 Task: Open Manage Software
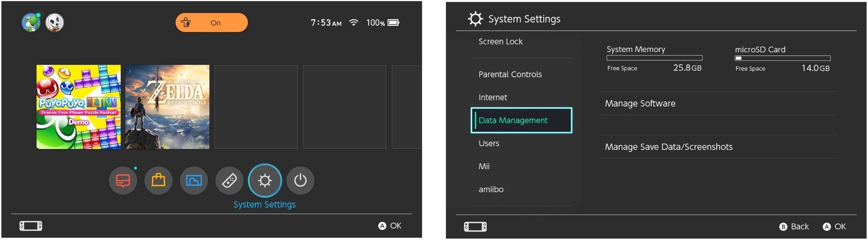tap(640, 104)
